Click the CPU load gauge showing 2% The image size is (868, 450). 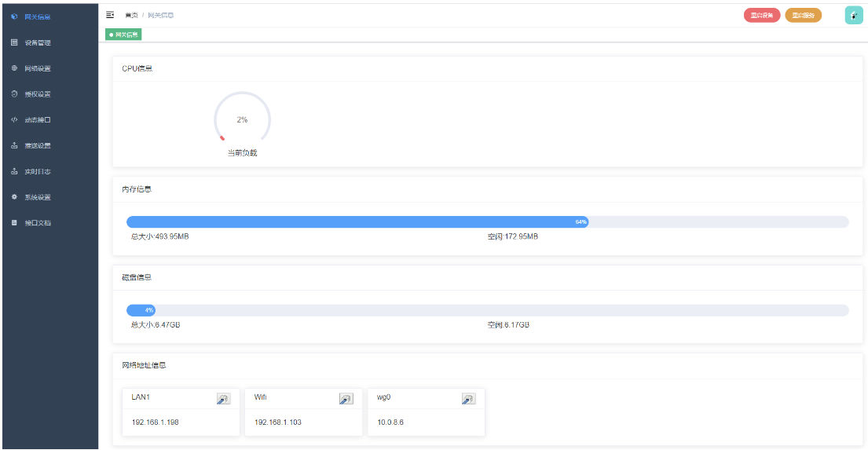[x=242, y=120]
